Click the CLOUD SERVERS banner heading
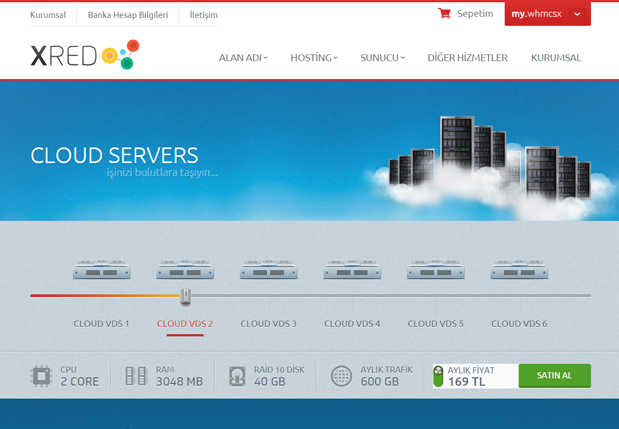619x429 pixels. pos(114,155)
